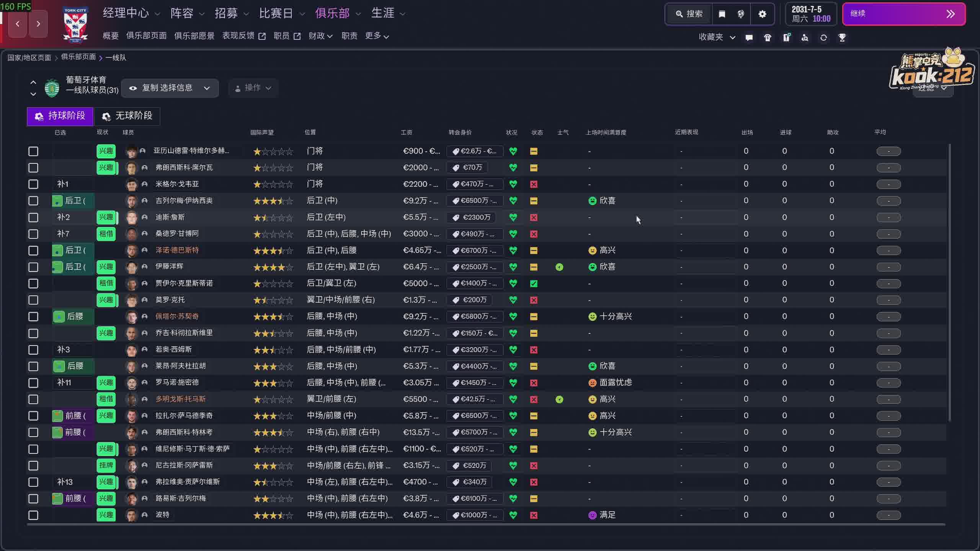This screenshot has width=980, height=551.
Task: Open player link 弗朗西斯科·特林考
Action: (x=184, y=432)
